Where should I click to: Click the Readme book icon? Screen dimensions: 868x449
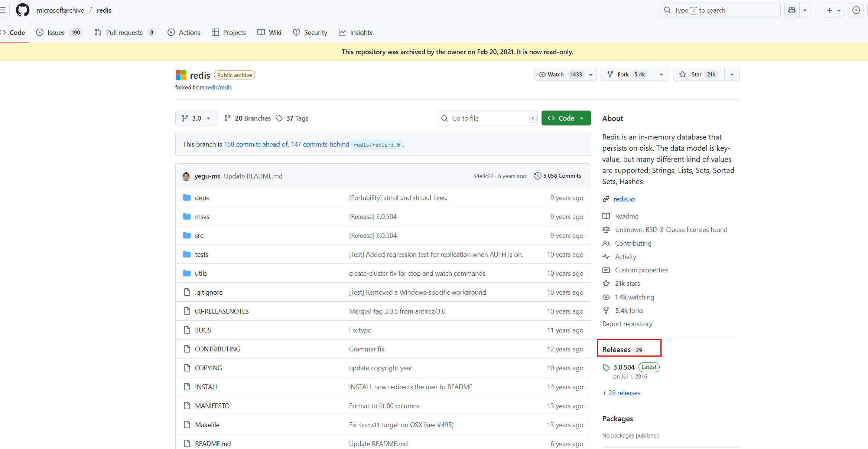[606, 216]
